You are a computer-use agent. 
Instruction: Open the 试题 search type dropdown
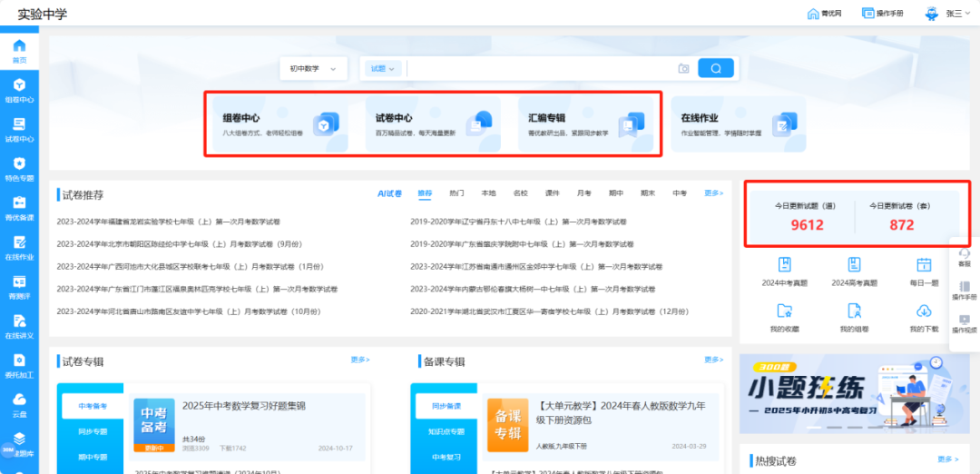[x=383, y=69]
